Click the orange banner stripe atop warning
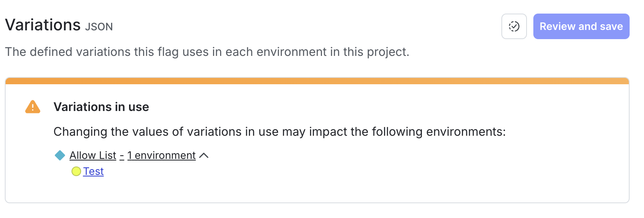Viewport: 644px width, 218px height. click(x=317, y=81)
